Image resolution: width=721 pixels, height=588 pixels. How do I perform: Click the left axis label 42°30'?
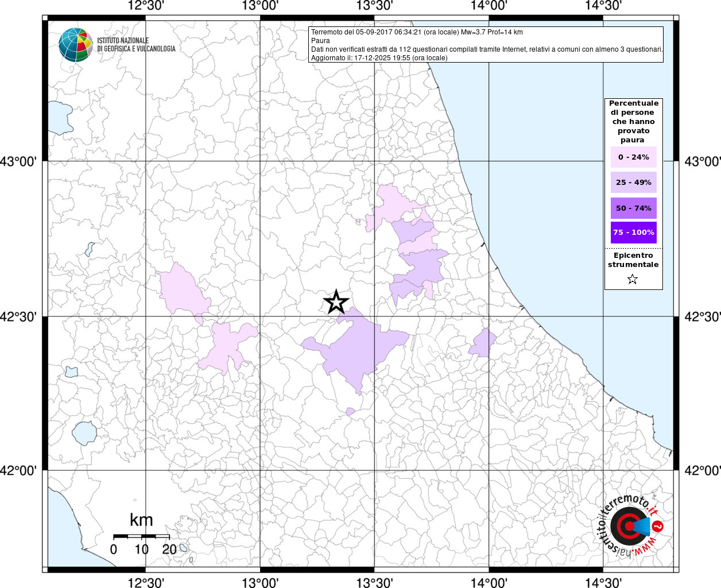pos(18,317)
